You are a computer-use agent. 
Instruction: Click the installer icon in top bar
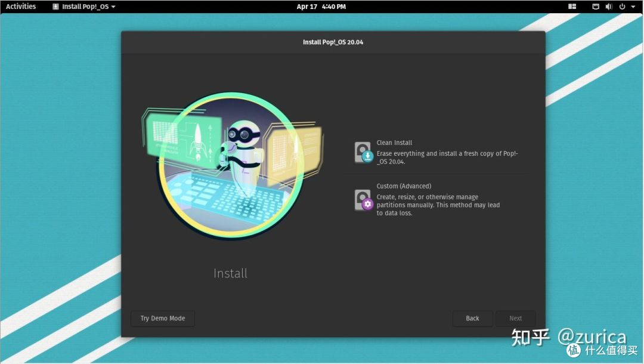56,7
